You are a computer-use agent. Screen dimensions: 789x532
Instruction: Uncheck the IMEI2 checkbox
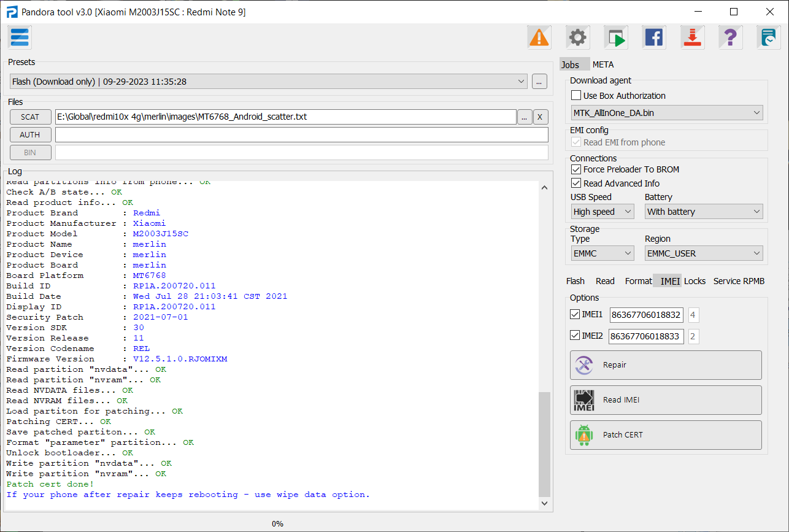click(575, 336)
